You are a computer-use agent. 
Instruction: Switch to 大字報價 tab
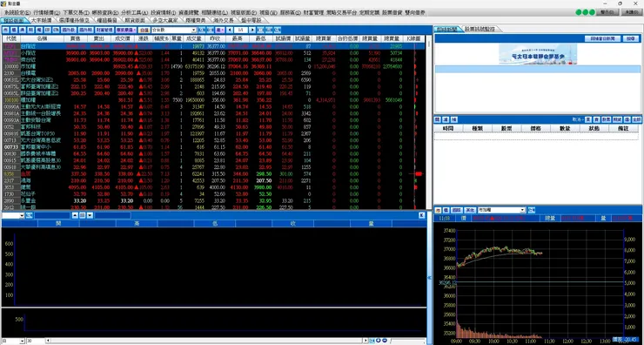(41, 20)
